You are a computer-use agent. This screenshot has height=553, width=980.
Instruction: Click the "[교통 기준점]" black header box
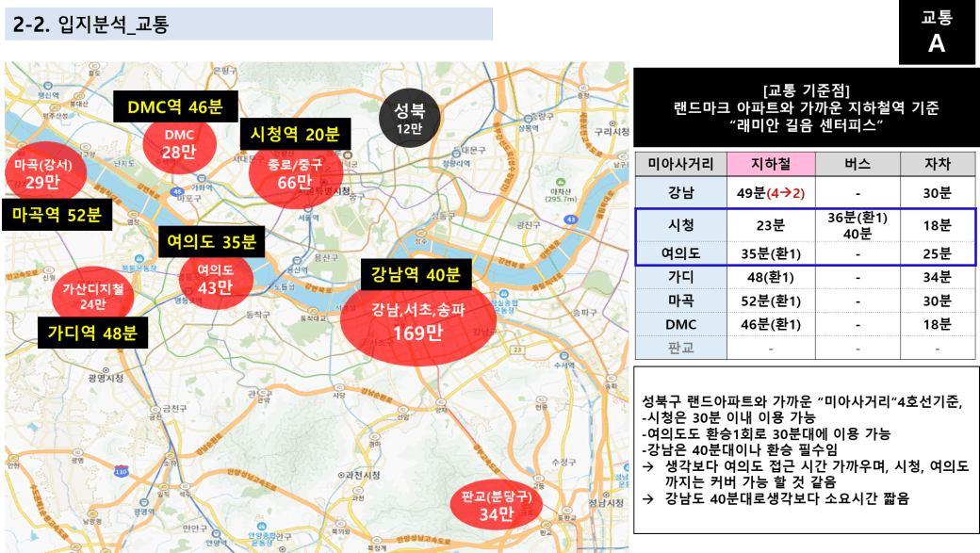coord(807,107)
